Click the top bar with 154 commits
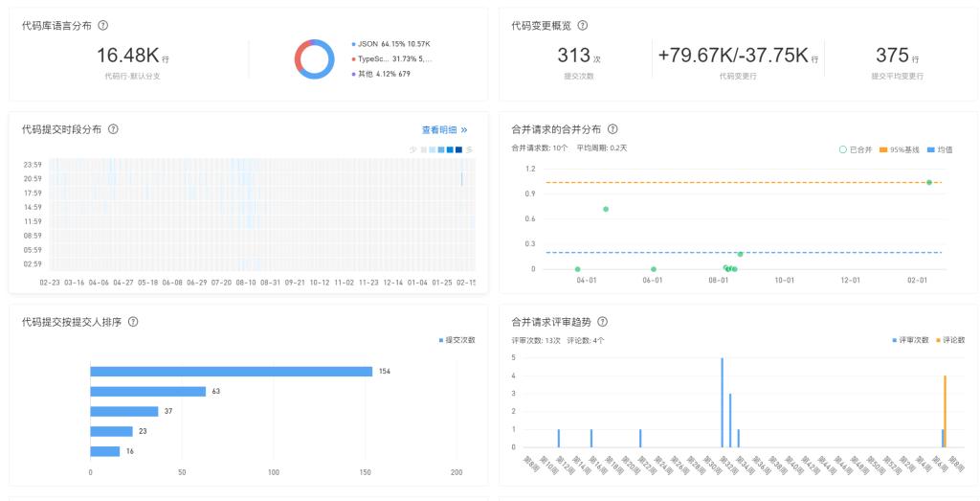Image resolution: width=980 pixels, height=501 pixels. tap(231, 372)
